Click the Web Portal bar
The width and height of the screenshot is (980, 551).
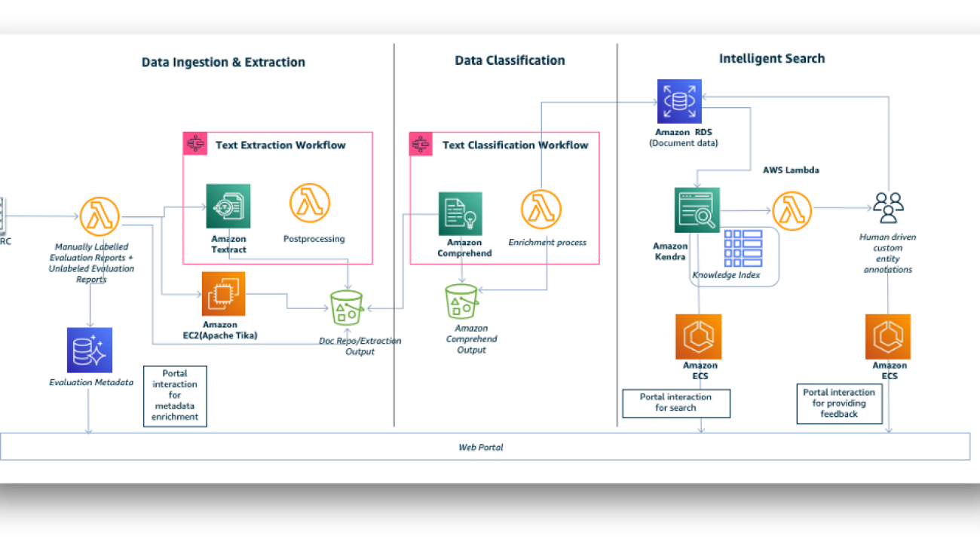coord(485,447)
